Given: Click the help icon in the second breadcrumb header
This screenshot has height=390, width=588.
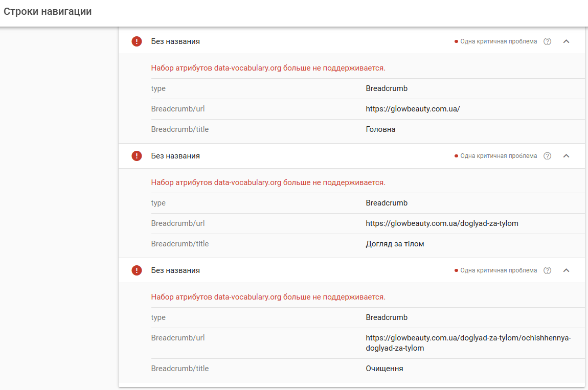Looking at the screenshot, I should (547, 156).
